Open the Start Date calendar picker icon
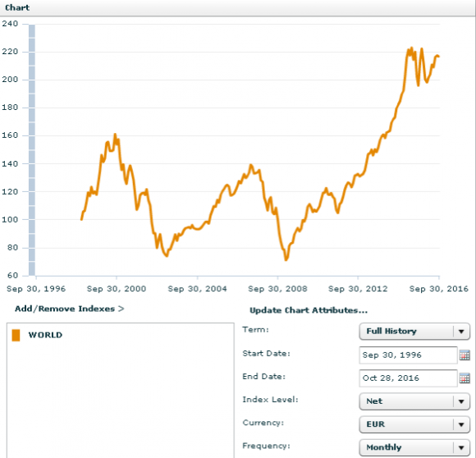Screen dimensions: 476x458 tap(465, 355)
